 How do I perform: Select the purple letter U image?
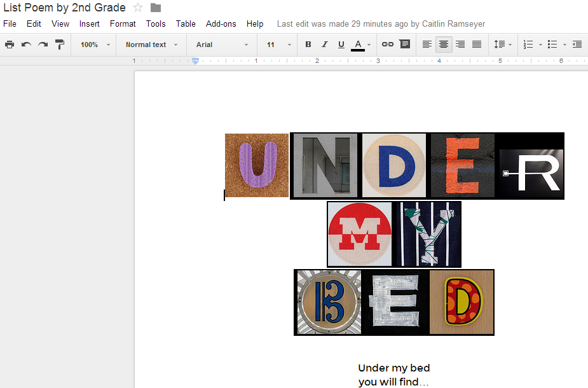click(257, 165)
